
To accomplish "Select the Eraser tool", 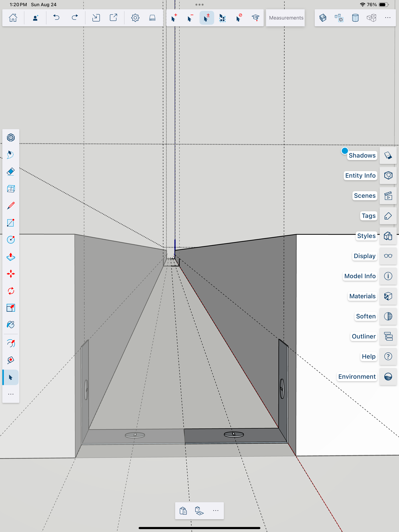I will pyautogui.click(x=11, y=172).
